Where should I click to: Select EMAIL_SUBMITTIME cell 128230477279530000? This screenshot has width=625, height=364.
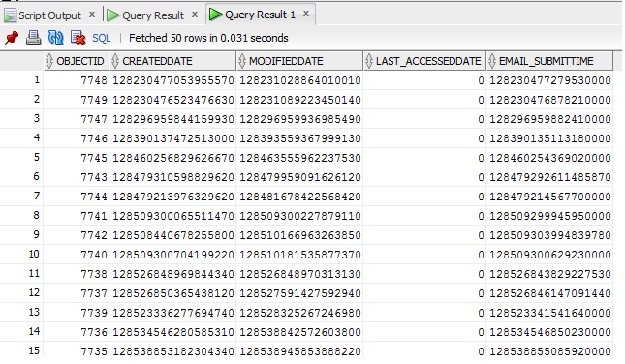(x=550, y=80)
